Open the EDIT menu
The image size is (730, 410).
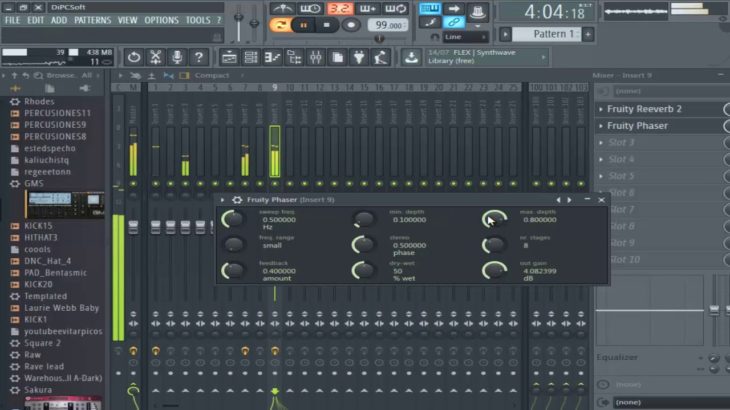coord(35,20)
